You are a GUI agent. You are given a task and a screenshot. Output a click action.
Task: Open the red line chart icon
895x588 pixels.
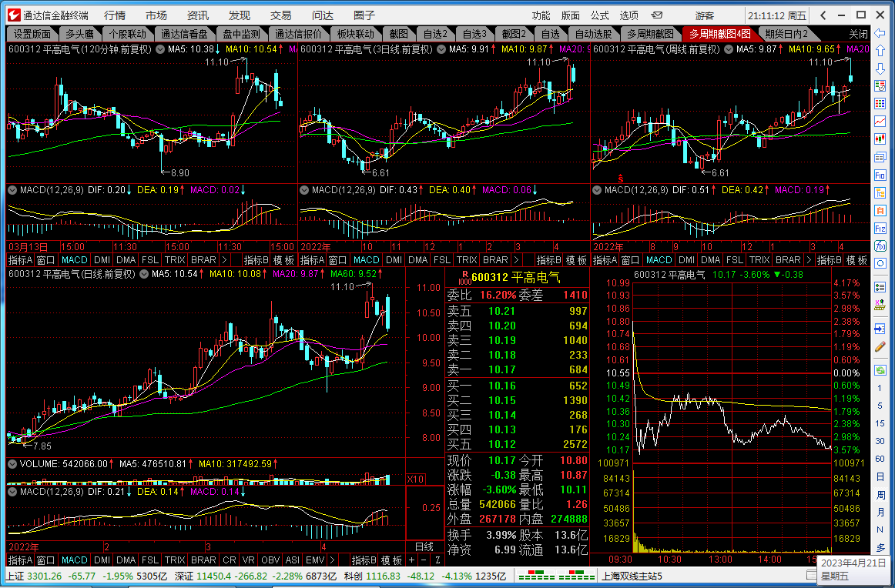pos(880,122)
